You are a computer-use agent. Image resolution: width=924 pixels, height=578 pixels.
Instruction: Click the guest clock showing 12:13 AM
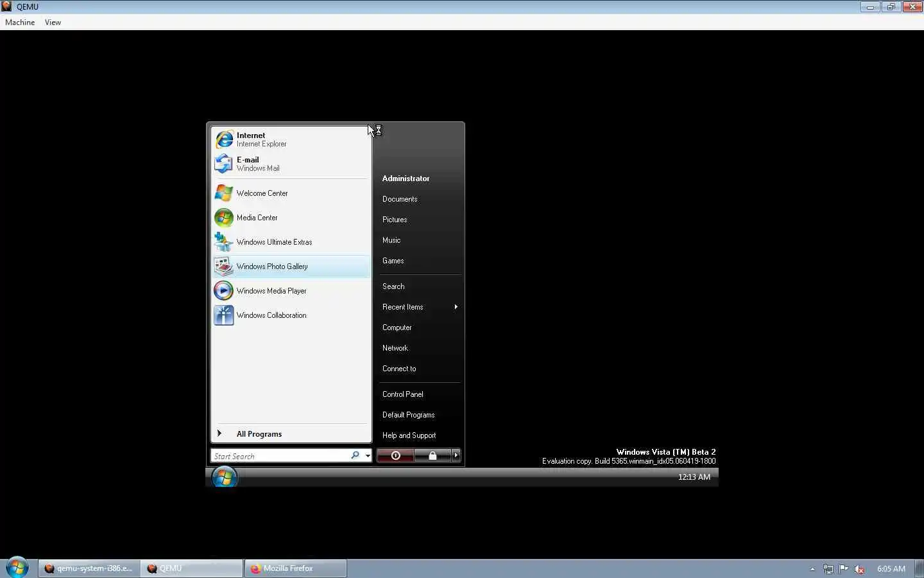click(694, 477)
